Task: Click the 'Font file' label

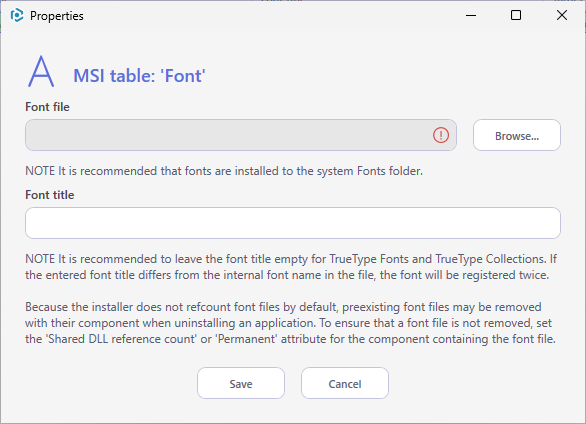Action: [x=47, y=107]
